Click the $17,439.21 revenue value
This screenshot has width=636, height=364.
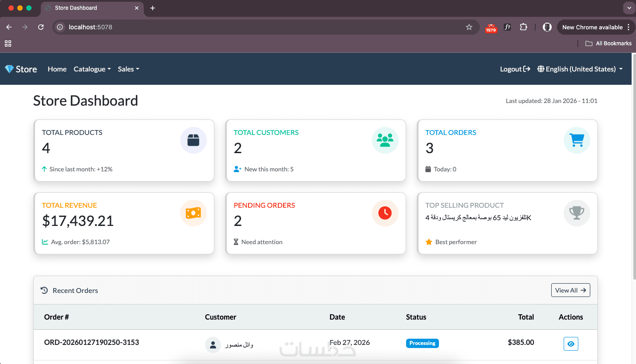[78, 221]
